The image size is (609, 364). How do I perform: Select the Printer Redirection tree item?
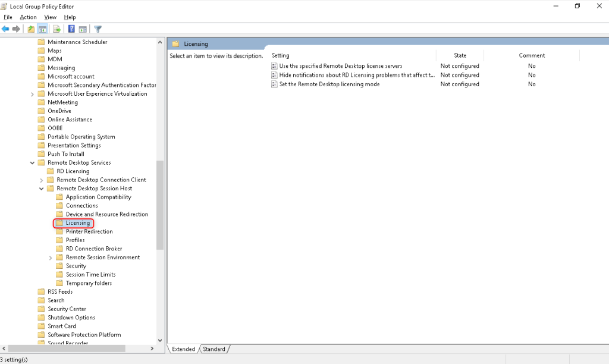click(89, 231)
